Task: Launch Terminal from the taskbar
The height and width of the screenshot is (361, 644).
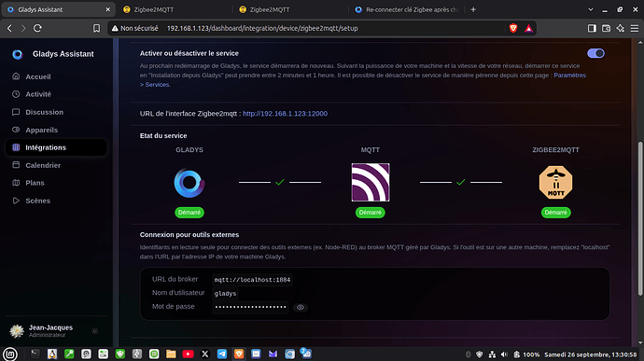Action: [35, 354]
